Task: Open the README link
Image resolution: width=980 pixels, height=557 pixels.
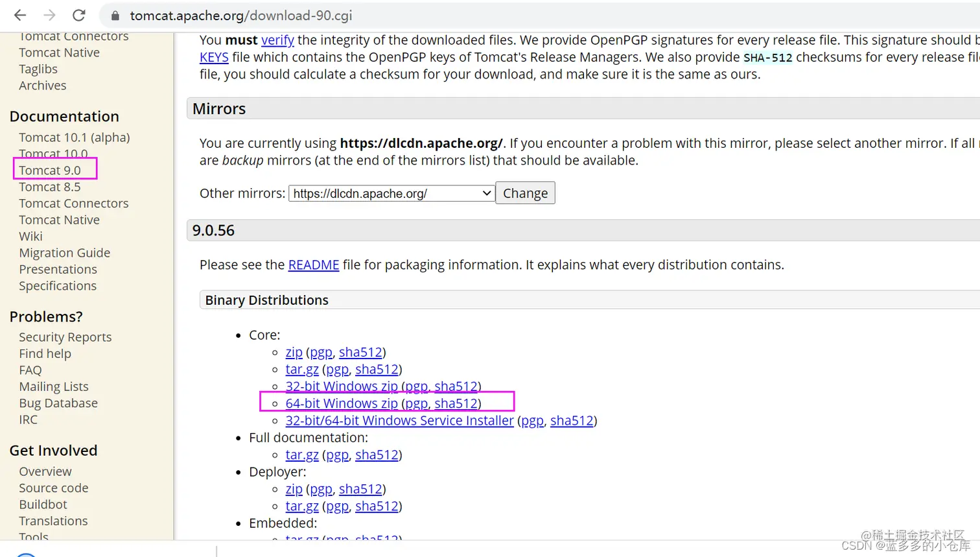Action: 314,265
